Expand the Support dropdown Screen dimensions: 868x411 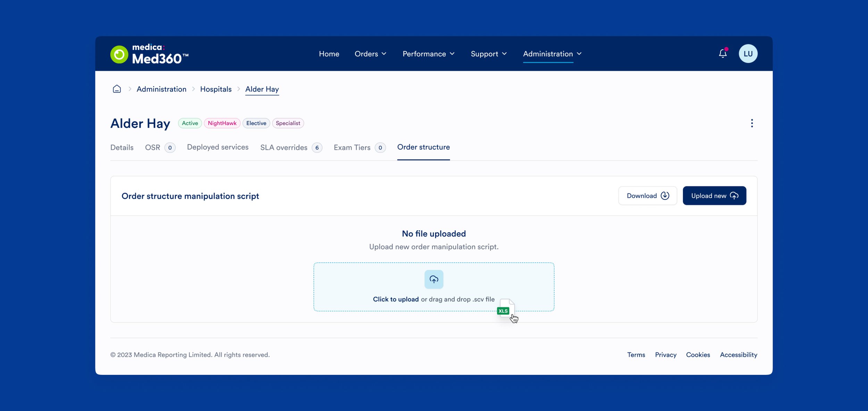[489, 54]
